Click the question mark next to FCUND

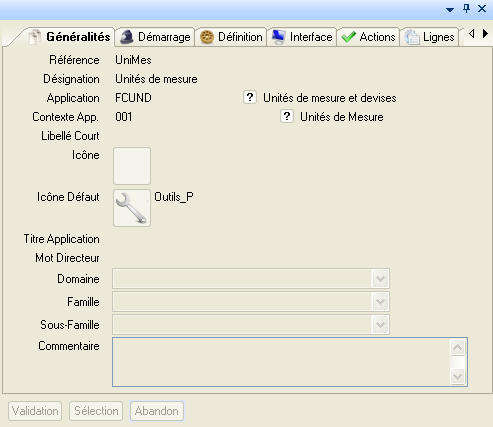[x=250, y=97]
